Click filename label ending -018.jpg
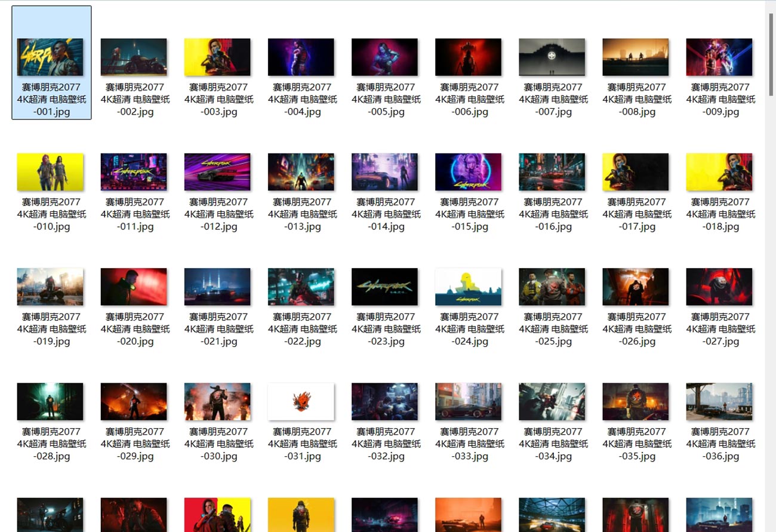776x532 pixels. (720, 214)
